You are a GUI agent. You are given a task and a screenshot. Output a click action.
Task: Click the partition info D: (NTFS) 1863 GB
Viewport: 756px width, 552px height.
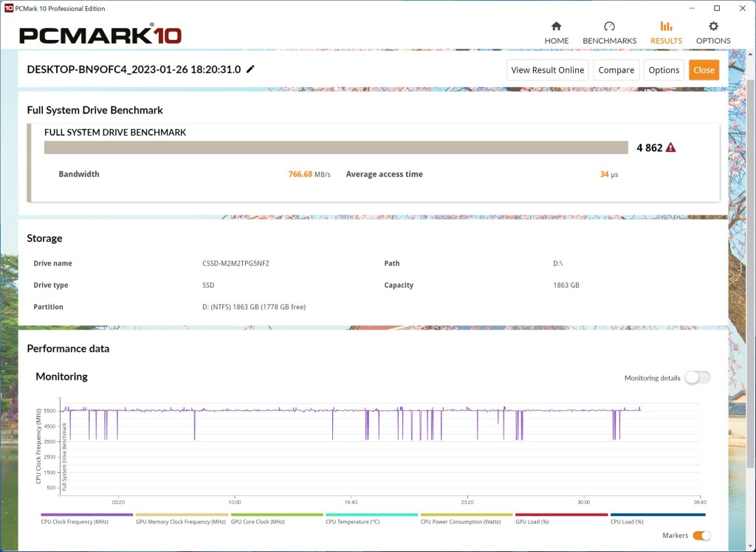[254, 306]
